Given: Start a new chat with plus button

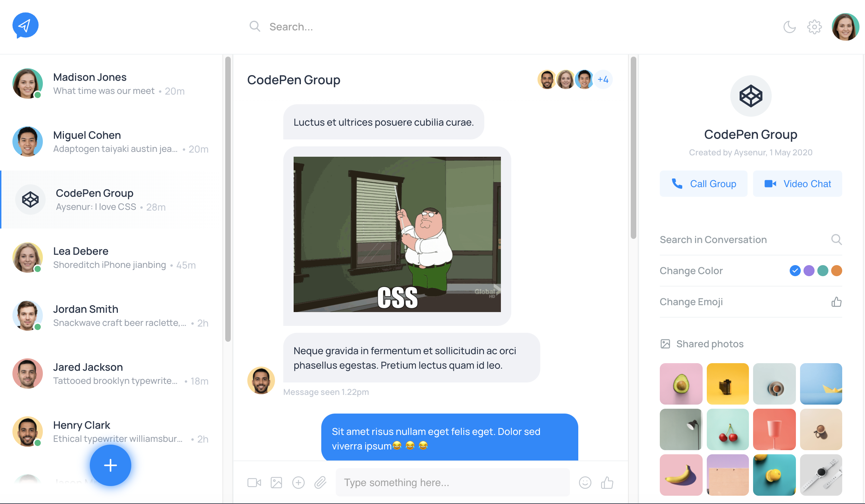Looking at the screenshot, I should click(x=111, y=465).
